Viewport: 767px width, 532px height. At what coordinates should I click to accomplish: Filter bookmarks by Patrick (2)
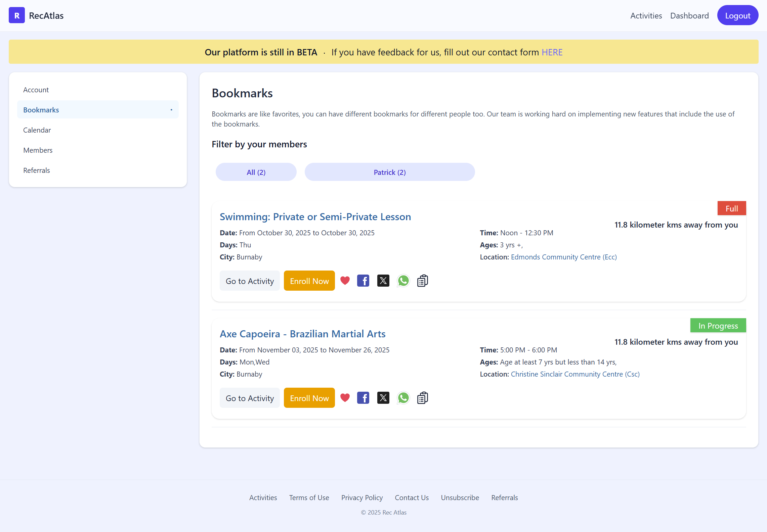389,172
